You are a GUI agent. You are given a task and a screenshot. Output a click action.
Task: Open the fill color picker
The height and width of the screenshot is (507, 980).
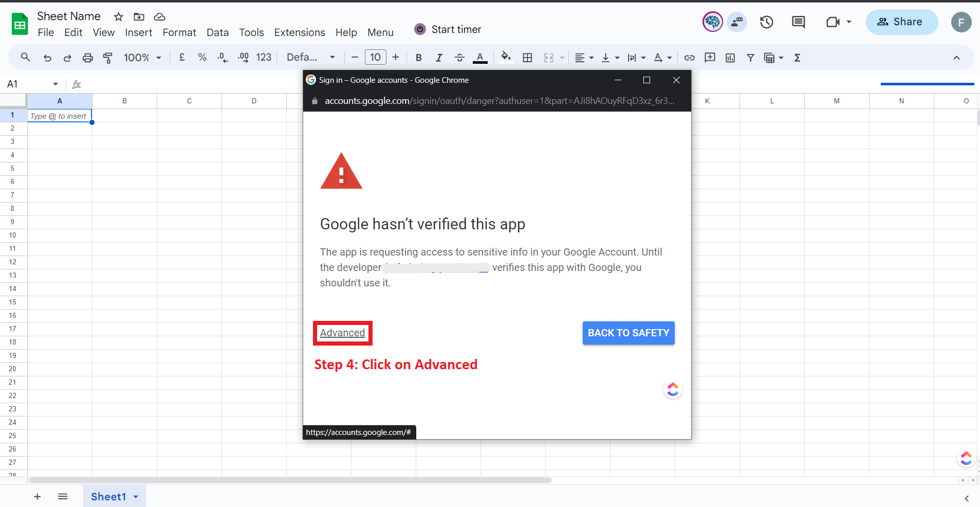[x=506, y=57]
